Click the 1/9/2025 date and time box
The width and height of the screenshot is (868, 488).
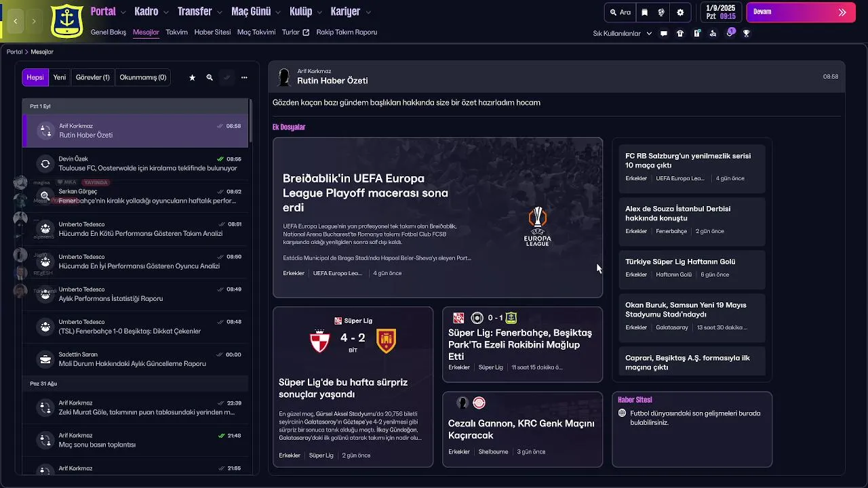point(720,12)
